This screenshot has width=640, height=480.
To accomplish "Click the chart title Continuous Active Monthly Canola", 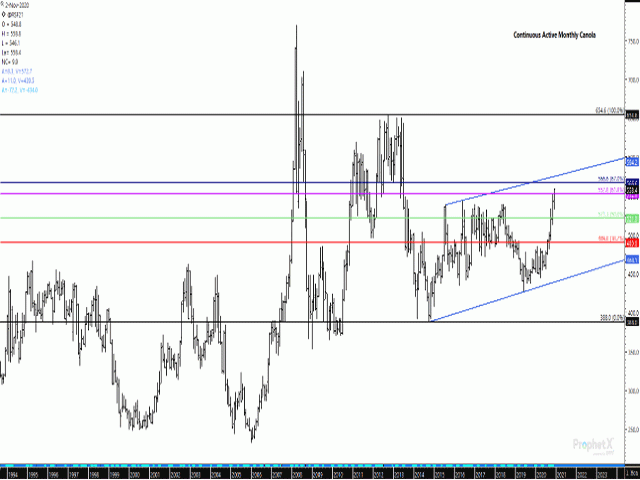I will point(554,35).
